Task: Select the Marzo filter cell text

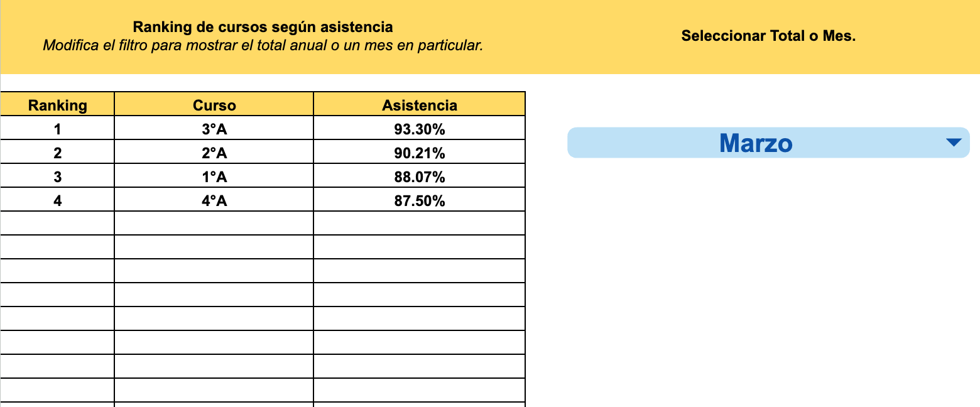Action: [756, 143]
